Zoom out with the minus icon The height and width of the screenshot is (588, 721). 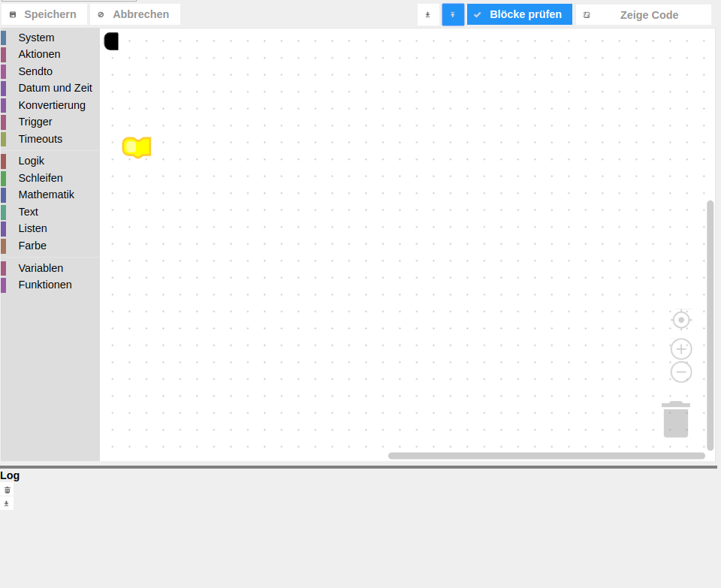[x=681, y=372]
